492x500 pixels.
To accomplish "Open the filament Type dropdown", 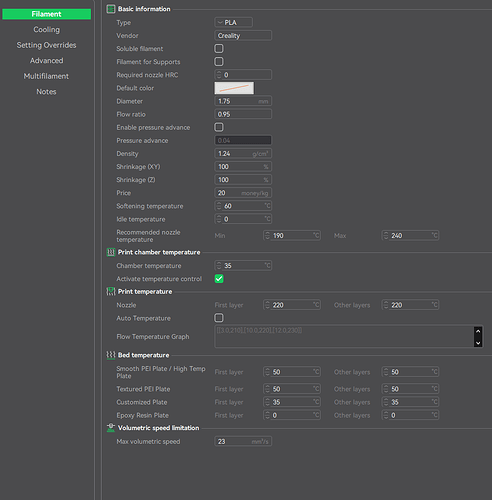I will tap(233, 22).
